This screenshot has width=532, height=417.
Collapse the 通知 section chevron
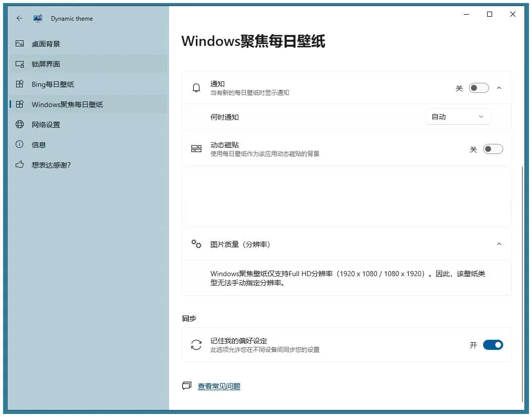[499, 88]
